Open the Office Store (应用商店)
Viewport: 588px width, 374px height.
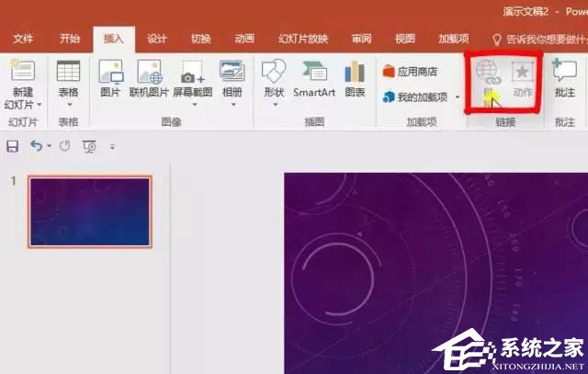tap(410, 72)
